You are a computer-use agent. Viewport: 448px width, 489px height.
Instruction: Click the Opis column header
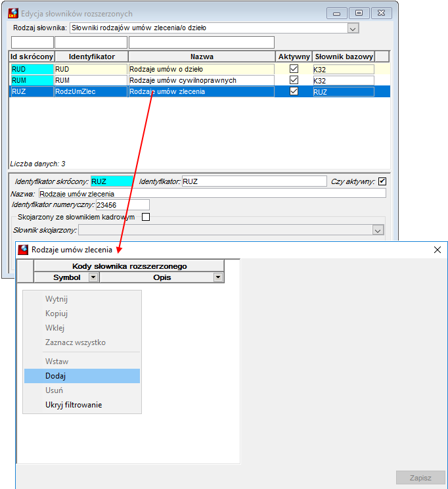pos(162,277)
